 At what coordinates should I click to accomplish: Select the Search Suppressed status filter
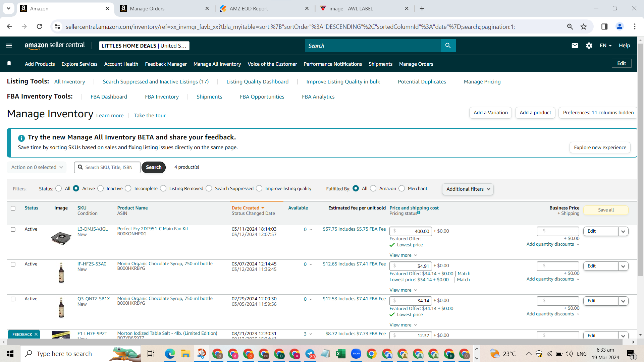coord(209,188)
